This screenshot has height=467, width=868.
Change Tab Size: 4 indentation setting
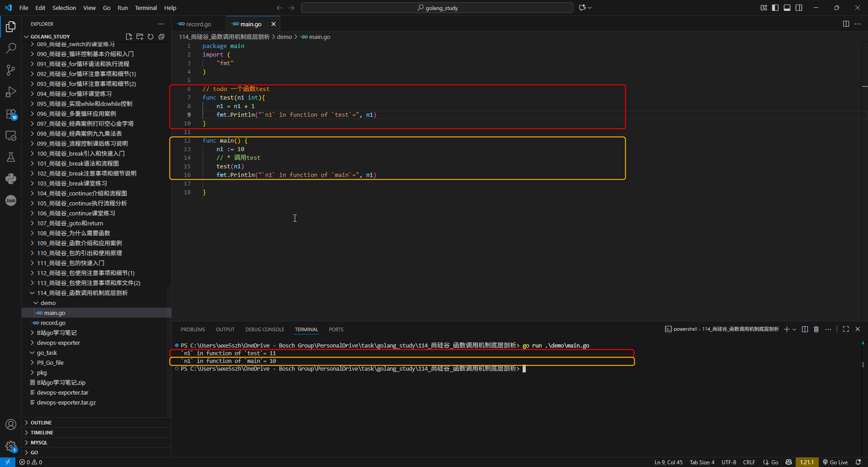click(702, 462)
